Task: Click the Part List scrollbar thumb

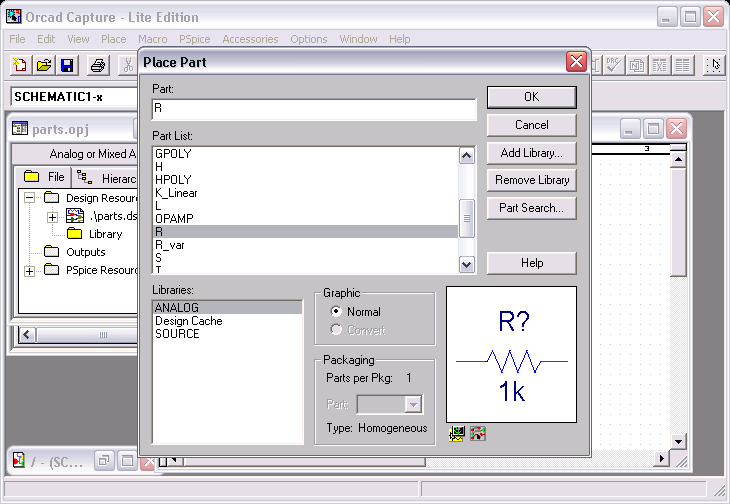Action: point(466,218)
